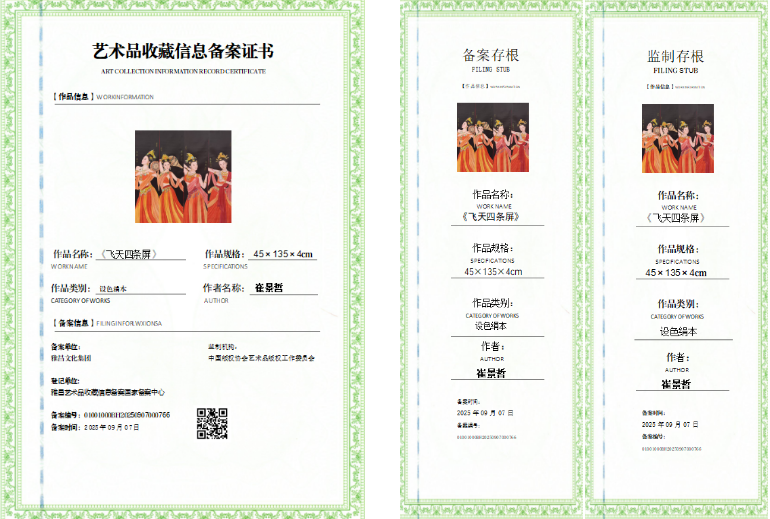Click the 监制存根 stub heading
This screenshot has width=770, height=519.
tap(676, 56)
